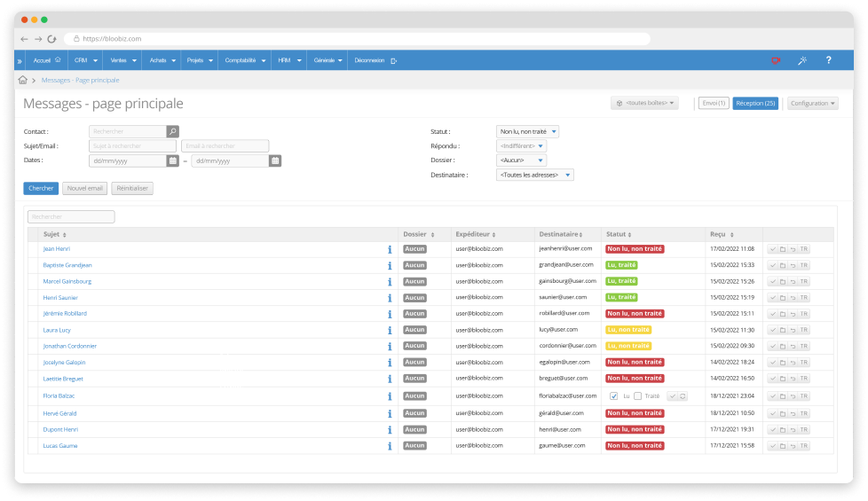
Task: Switch to the Envoi (1) tab
Action: 714,104
